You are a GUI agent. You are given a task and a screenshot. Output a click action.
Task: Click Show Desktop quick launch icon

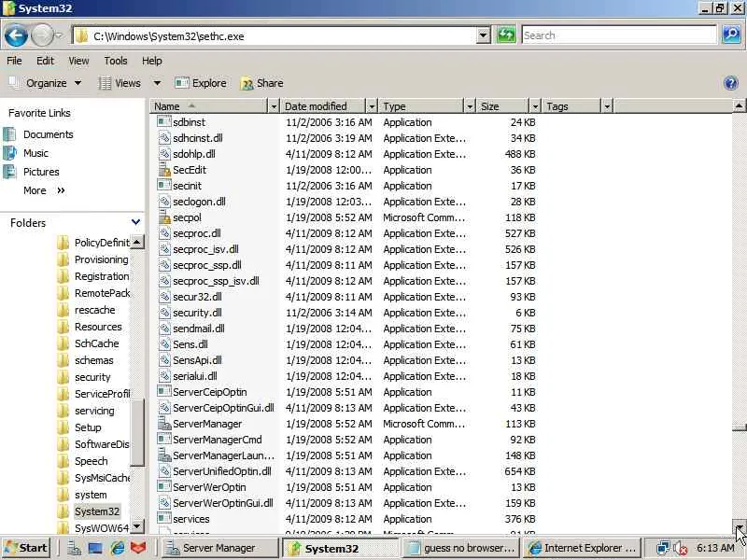pos(95,549)
